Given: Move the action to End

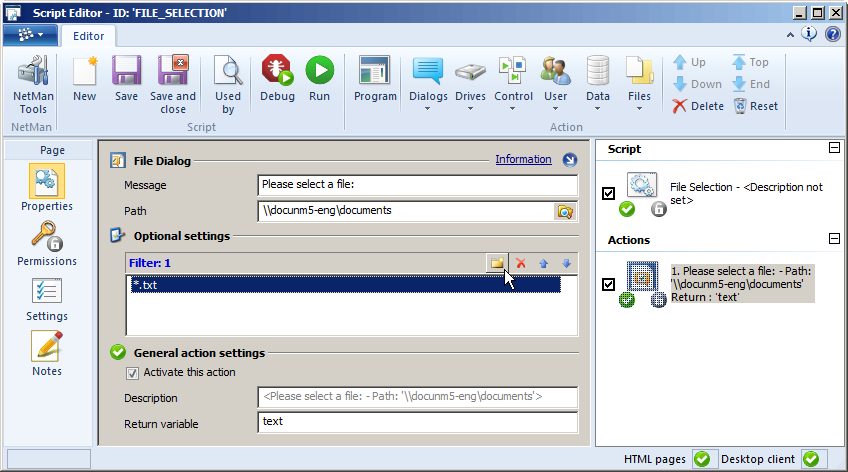Looking at the screenshot, I should 751,84.
